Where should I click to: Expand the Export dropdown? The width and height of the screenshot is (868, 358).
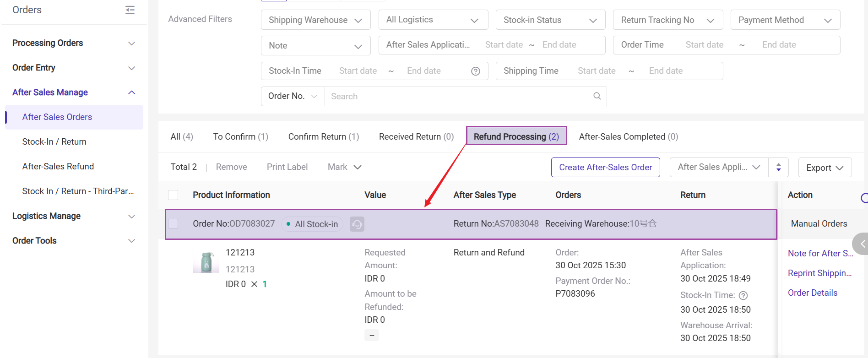(825, 168)
